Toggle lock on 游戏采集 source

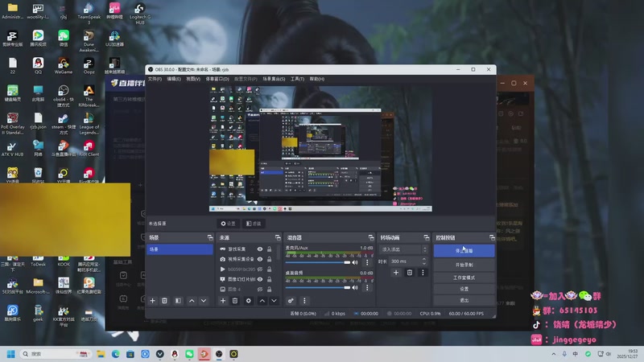(269, 249)
